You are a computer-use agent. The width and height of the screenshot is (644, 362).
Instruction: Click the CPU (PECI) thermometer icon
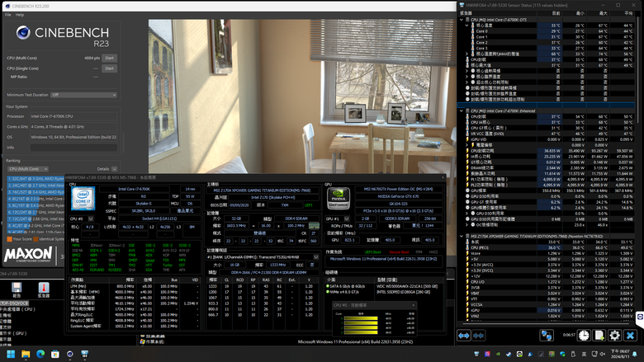coord(468,247)
